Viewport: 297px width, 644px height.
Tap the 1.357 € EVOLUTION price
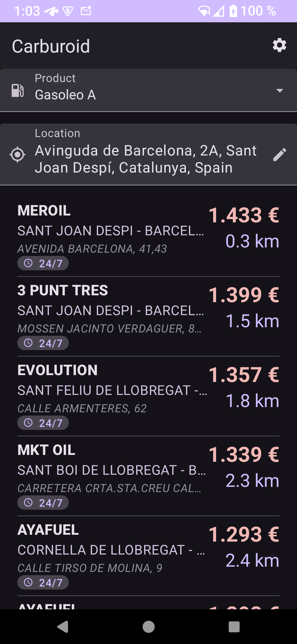[244, 375]
